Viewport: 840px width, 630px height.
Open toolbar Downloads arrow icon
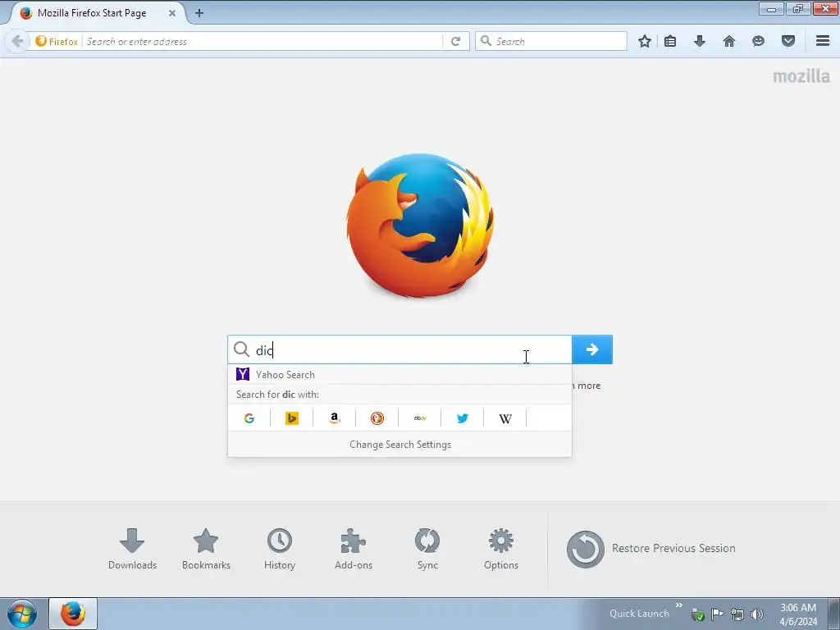tap(700, 41)
